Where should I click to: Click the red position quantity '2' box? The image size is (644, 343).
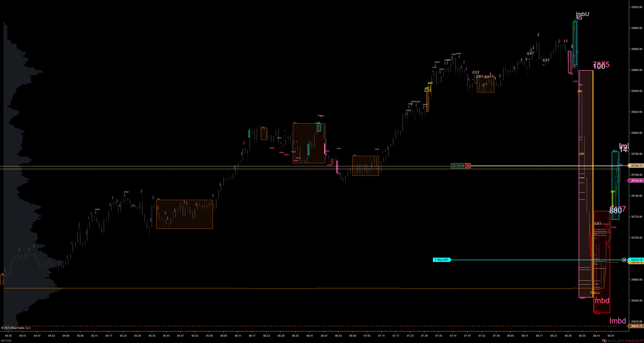[468, 166]
